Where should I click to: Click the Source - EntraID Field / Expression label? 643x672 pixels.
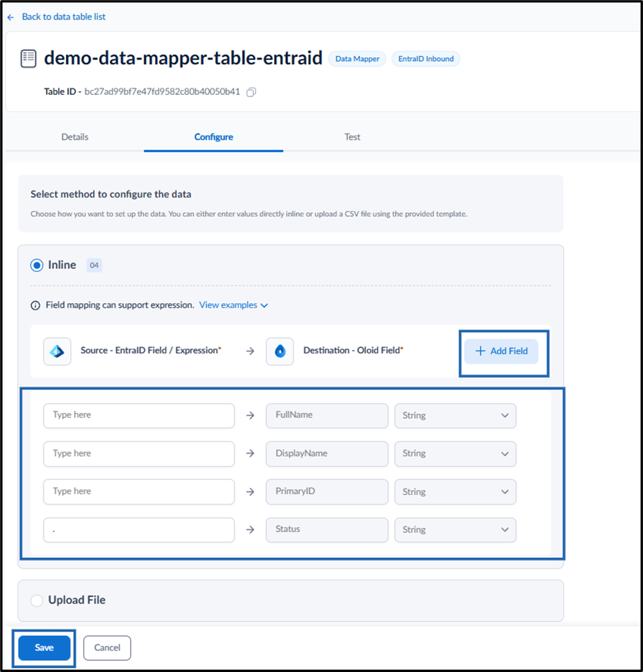tap(151, 351)
